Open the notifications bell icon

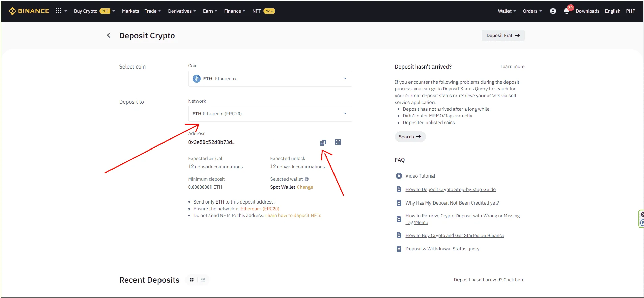pos(567,11)
